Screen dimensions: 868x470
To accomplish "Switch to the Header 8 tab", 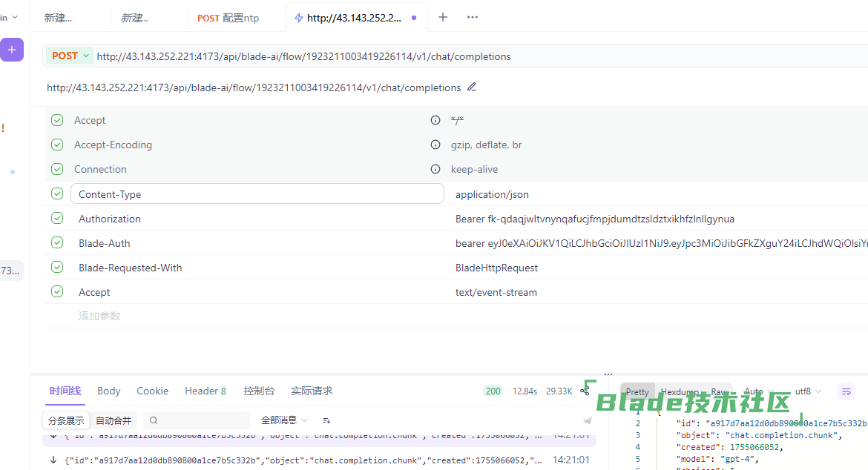I will coord(206,391).
